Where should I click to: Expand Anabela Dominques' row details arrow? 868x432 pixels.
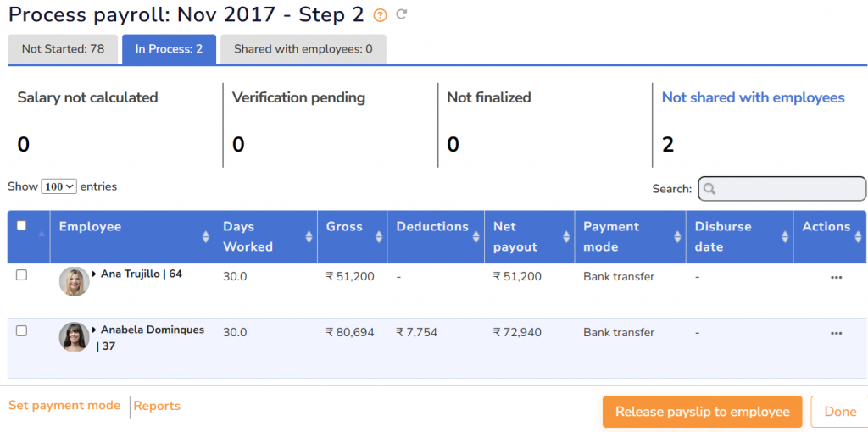(x=95, y=330)
